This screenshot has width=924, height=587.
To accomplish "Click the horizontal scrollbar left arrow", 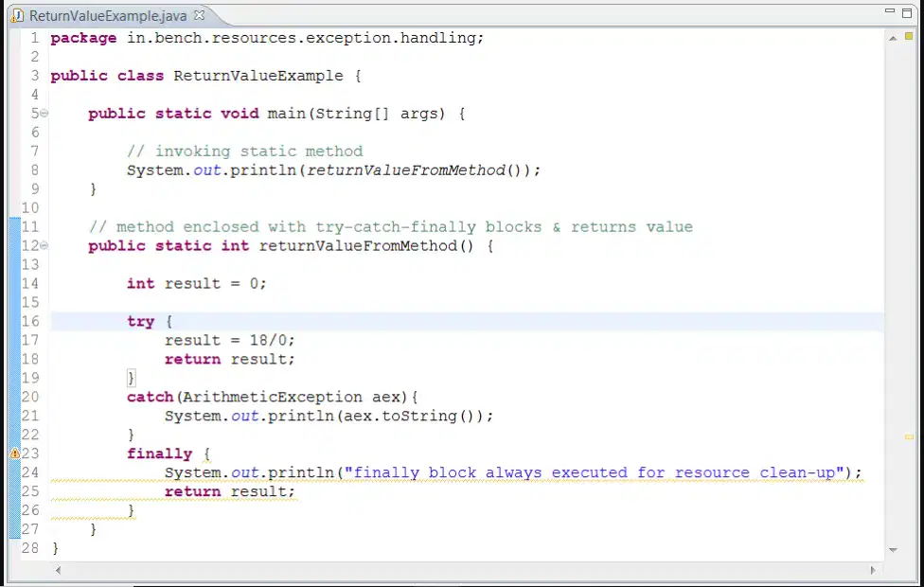I will (x=58, y=570).
